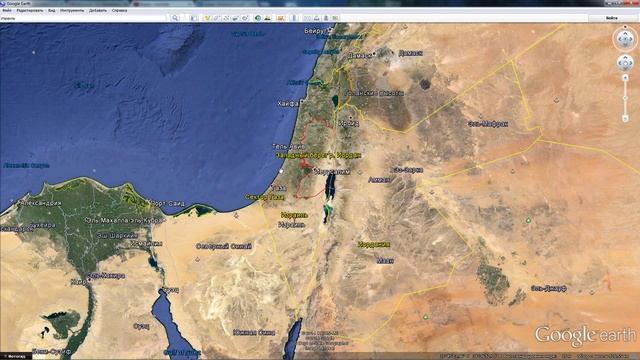Select the Add Polygon tool
Screen dimensions: 640x360
216,18
